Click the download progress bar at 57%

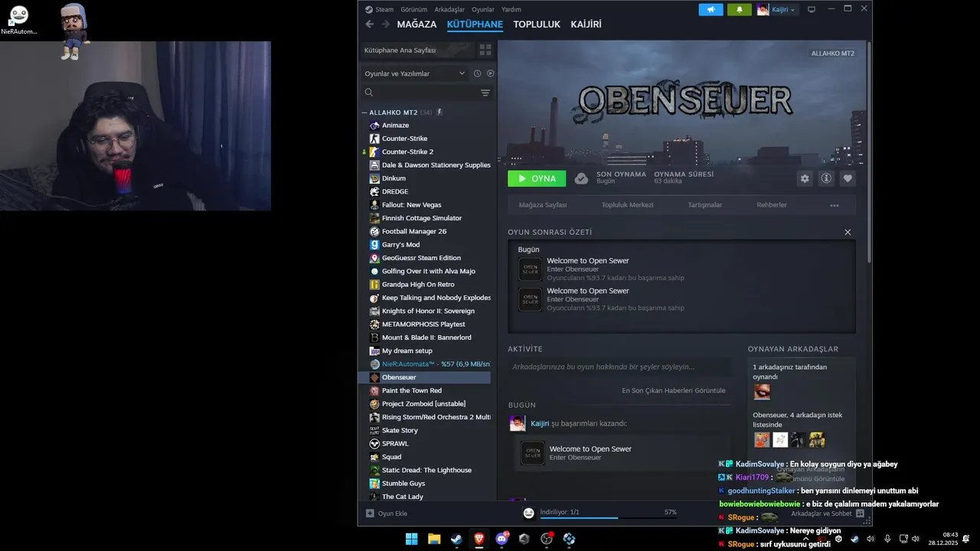[x=609, y=517]
